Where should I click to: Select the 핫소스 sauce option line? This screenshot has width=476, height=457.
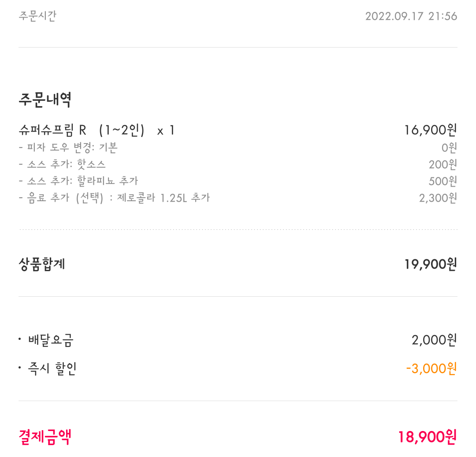click(x=62, y=164)
